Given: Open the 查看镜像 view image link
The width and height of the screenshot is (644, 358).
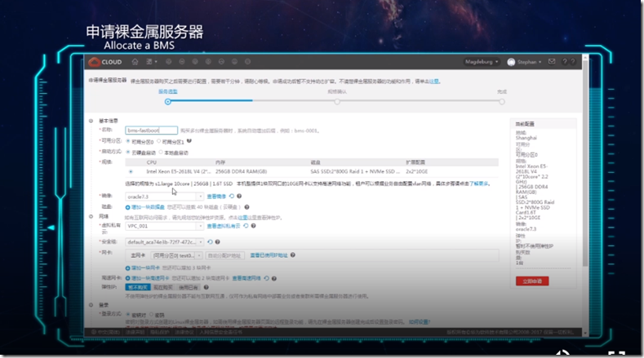Looking at the screenshot, I should [x=215, y=197].
